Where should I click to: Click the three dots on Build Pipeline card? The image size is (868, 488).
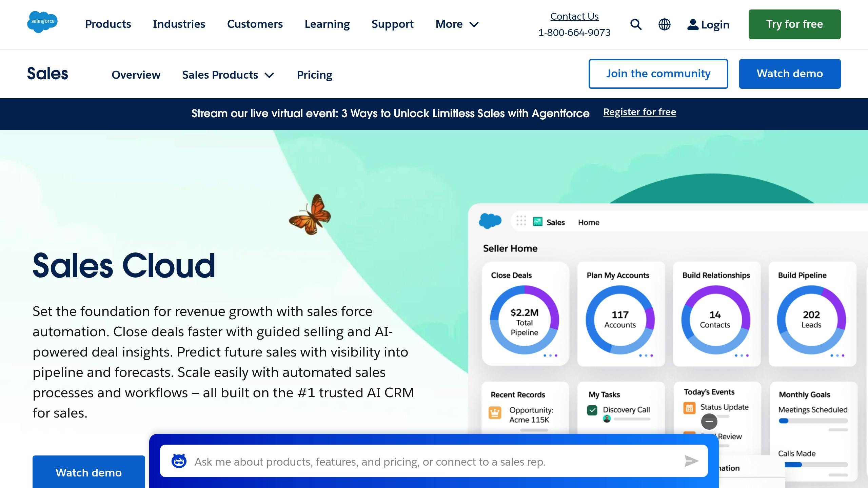click(x=837, y=355)
